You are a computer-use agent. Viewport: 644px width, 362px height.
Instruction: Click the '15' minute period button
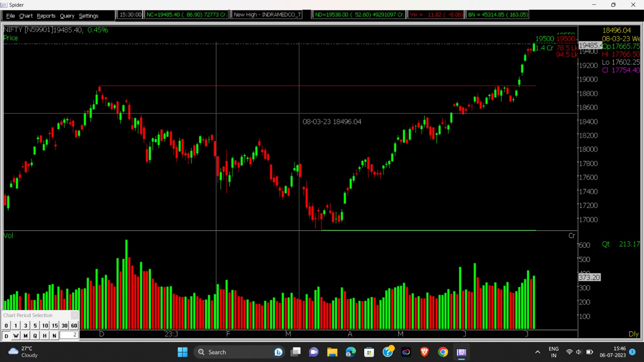pyautogui.click(x=54, y=325)
